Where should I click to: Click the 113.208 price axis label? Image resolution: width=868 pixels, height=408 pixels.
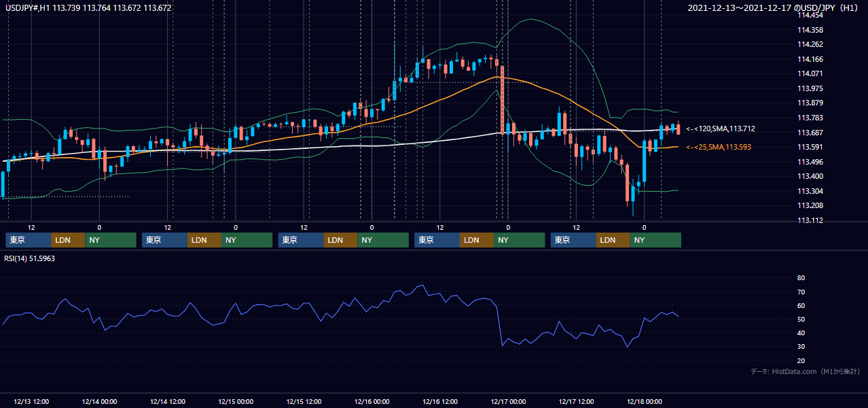(810, 205)
